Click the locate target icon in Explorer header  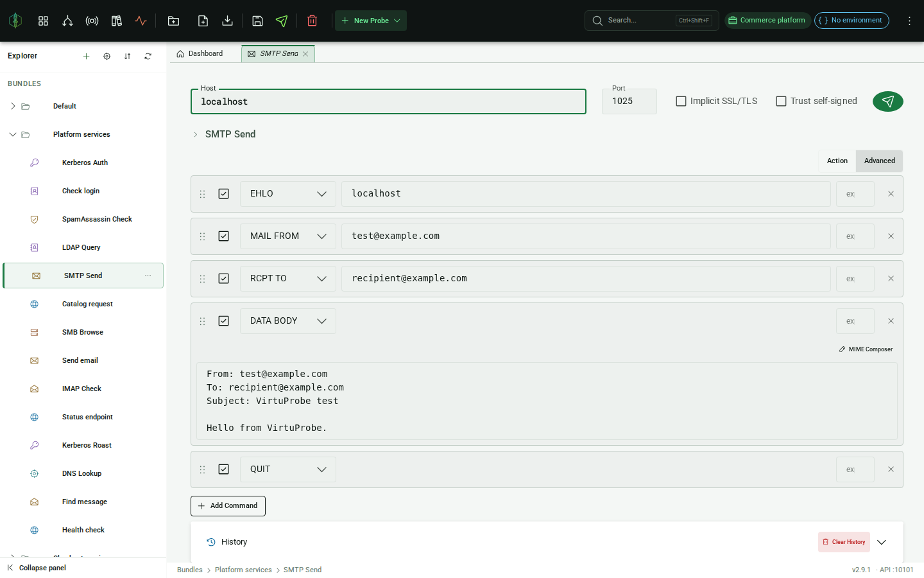click(107, 56)
